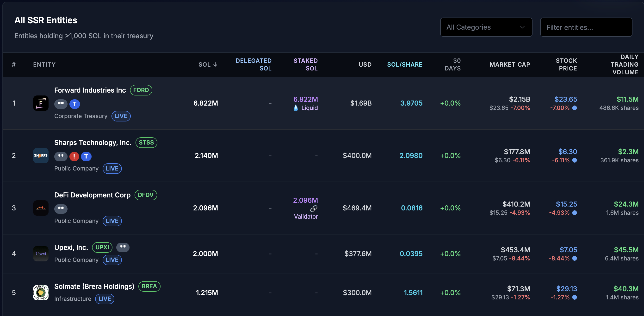Click the blue T badge for Forward Industries

click(x=74, y=104)
